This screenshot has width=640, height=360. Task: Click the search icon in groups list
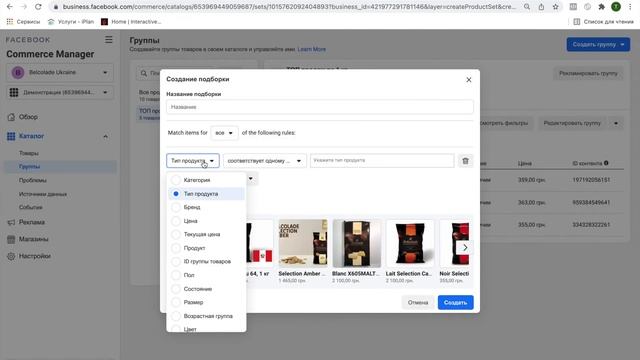pyautogui.click(x=144, y=73)
